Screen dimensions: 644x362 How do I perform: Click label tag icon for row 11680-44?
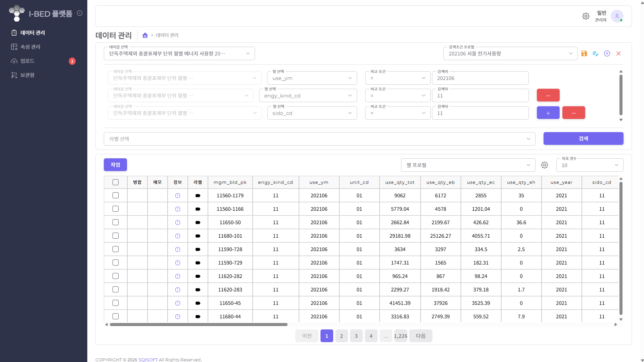(x=198, y=317)
